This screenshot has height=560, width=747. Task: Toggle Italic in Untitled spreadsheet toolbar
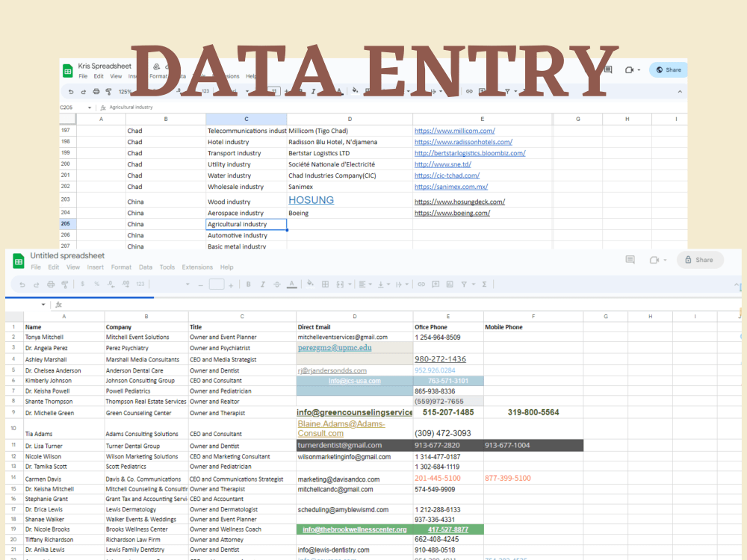click(x=262, y=284)
